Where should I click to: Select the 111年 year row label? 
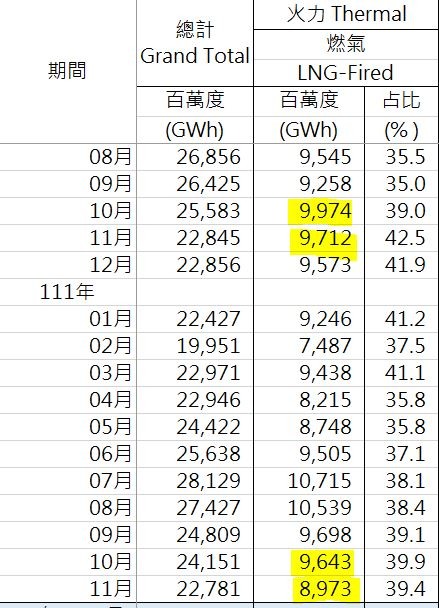pyautogui.click(x=67, y=292)
